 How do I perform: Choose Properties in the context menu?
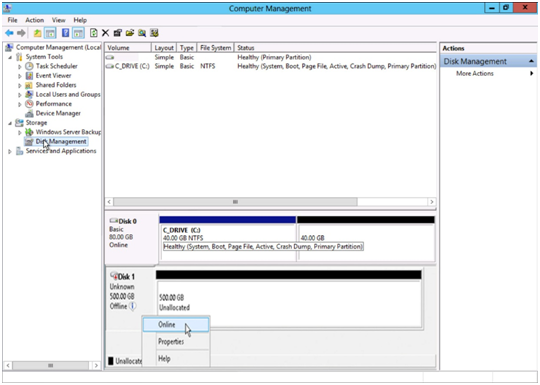click(176, 341)
